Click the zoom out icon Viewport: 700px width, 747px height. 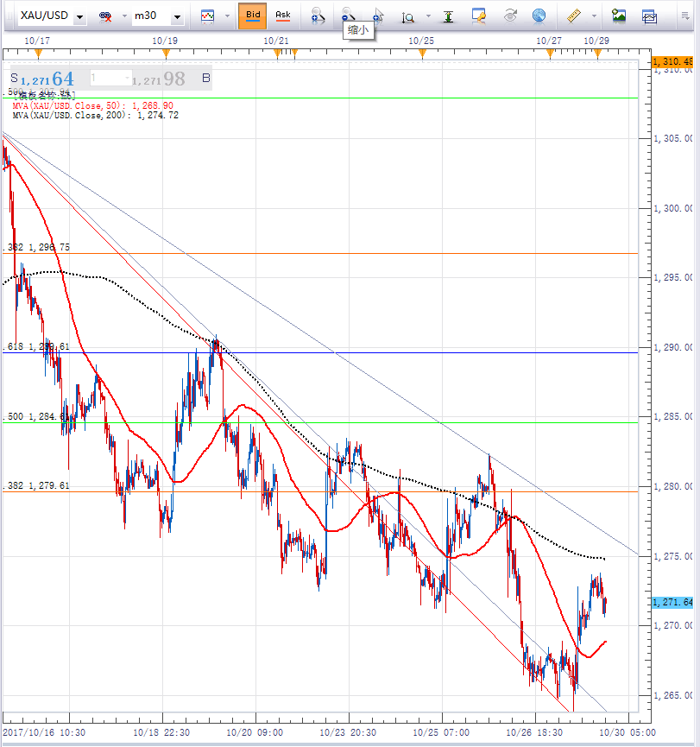coord(348,16)
